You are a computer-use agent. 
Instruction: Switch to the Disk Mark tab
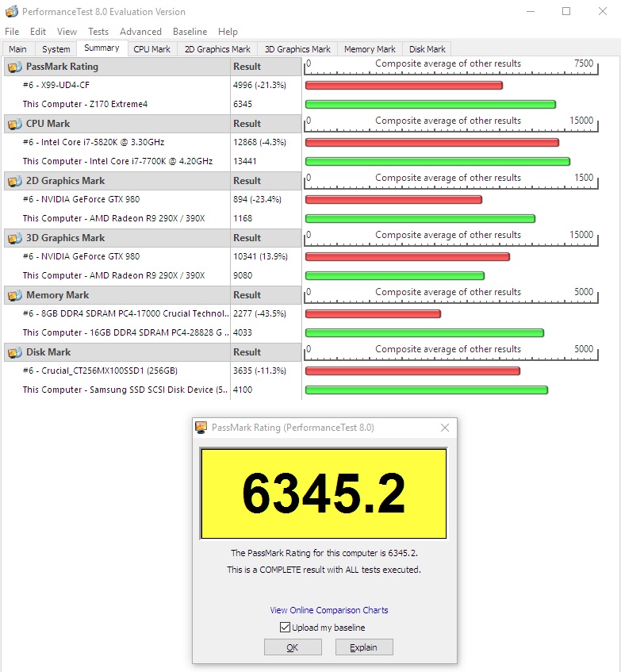427,49
